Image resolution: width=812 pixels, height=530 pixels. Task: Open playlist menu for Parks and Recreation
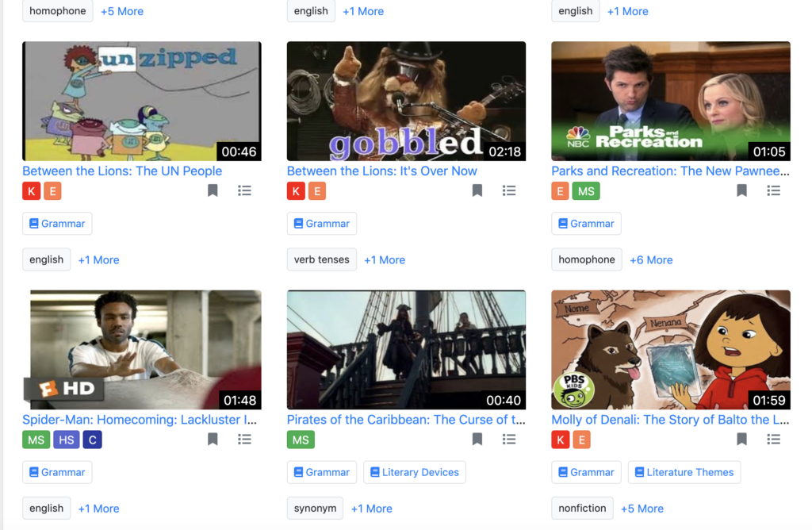[x=774, y=190]
